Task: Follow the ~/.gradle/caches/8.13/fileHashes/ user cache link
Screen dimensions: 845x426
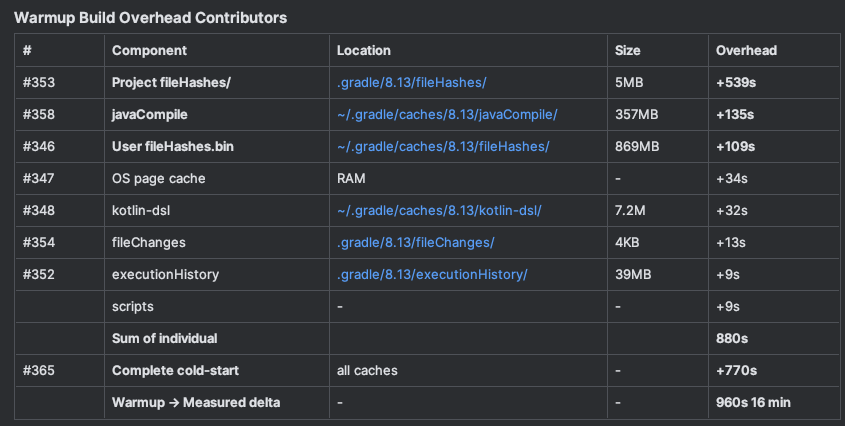Action: point(443,146)
